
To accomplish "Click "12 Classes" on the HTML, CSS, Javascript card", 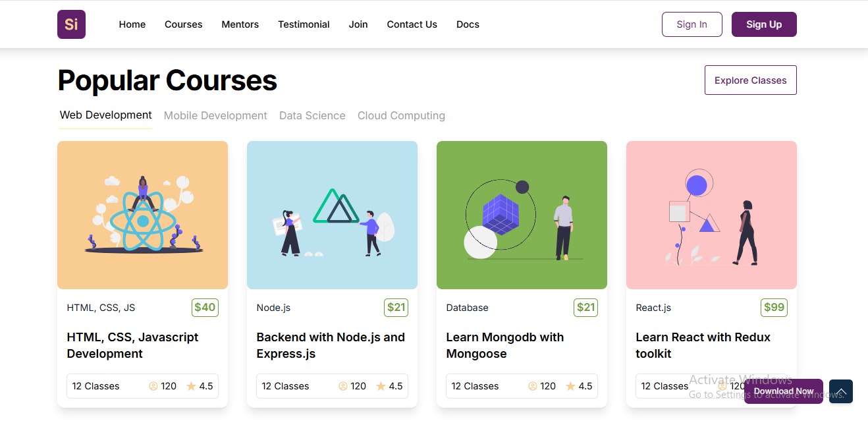I will pyautogui.click(x=96, y=386).
